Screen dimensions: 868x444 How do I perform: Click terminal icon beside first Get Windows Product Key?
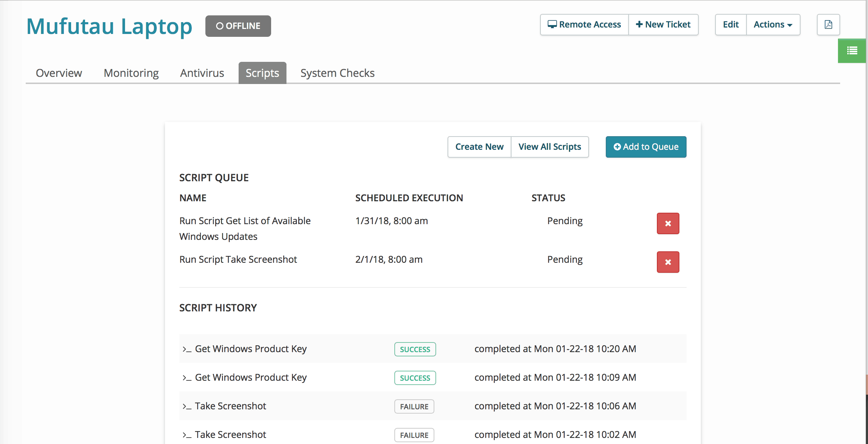point(187,349)
